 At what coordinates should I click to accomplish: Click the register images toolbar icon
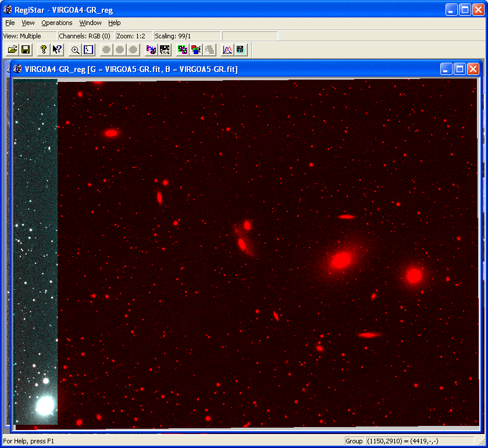click(x=151, y=50)
